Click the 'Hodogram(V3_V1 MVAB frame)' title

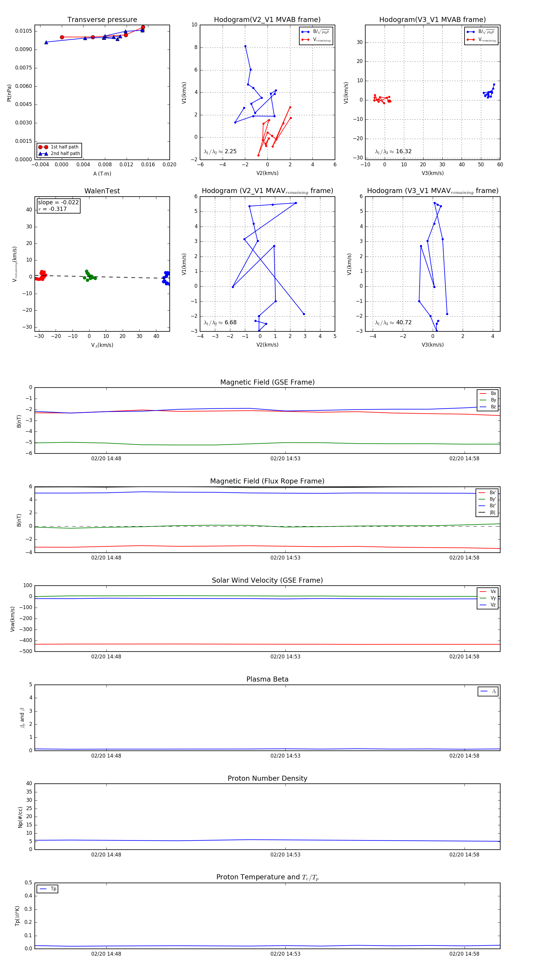tap(432, 19)
